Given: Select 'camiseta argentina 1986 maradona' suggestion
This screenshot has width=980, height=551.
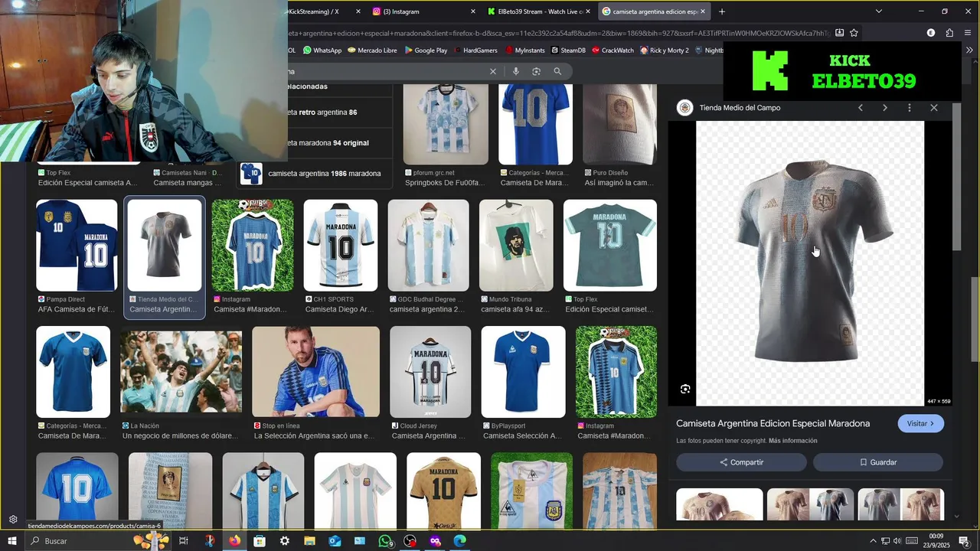Looking at the screenshot, I should click(315, 174).
